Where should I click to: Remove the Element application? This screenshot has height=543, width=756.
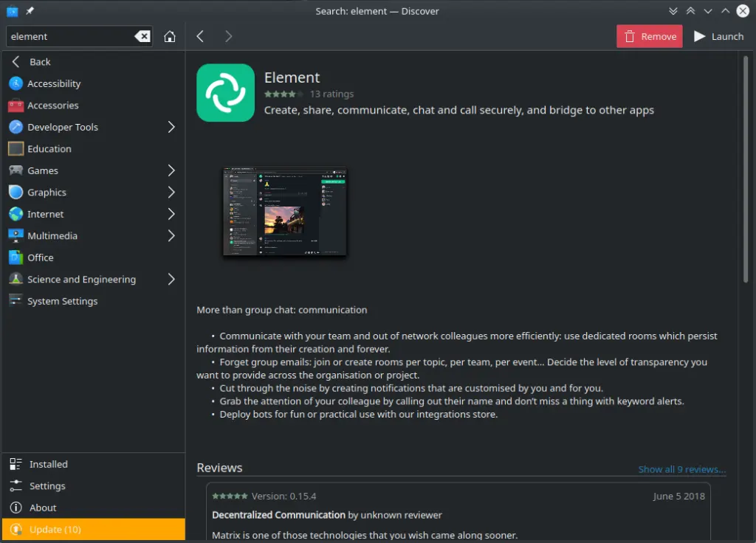(650, 37)
